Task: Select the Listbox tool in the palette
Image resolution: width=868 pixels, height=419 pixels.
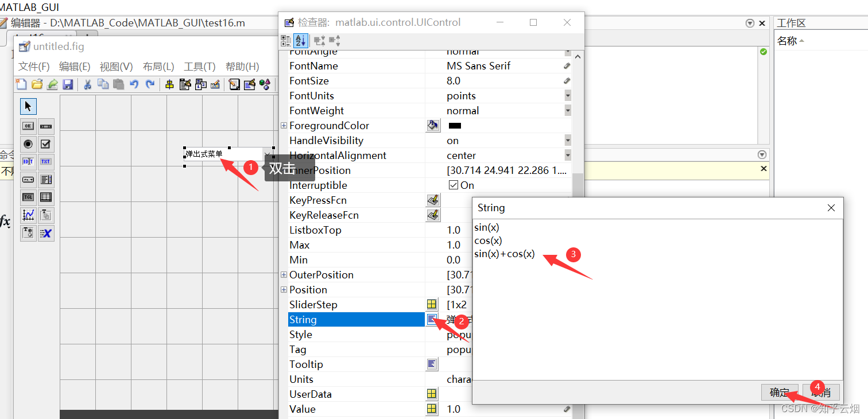Action: click(46, 179)
